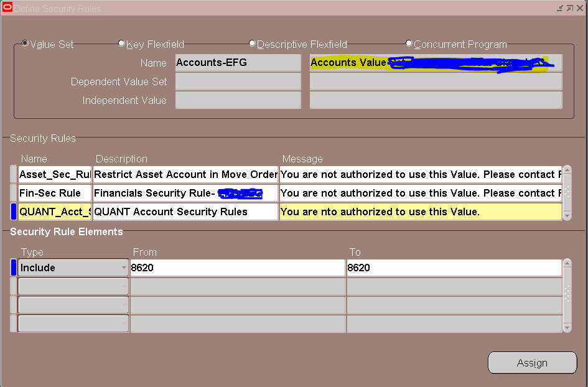
Task: Select the Fin-Sec Rule row
Action: 54,193
